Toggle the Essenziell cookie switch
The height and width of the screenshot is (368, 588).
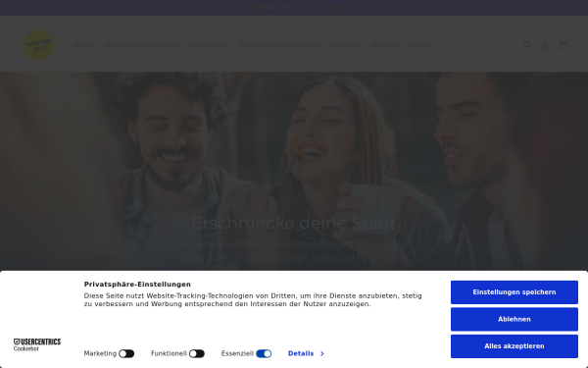coord(264,353)
